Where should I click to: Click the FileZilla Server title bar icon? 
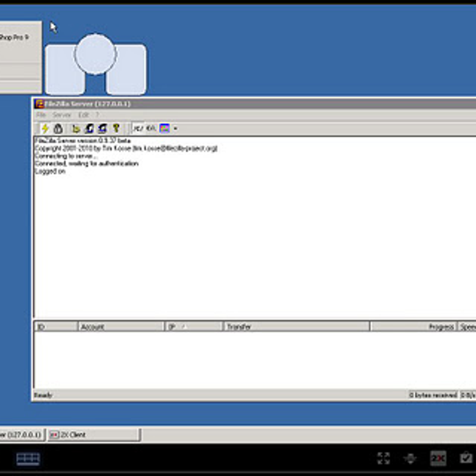coord(39,104)
